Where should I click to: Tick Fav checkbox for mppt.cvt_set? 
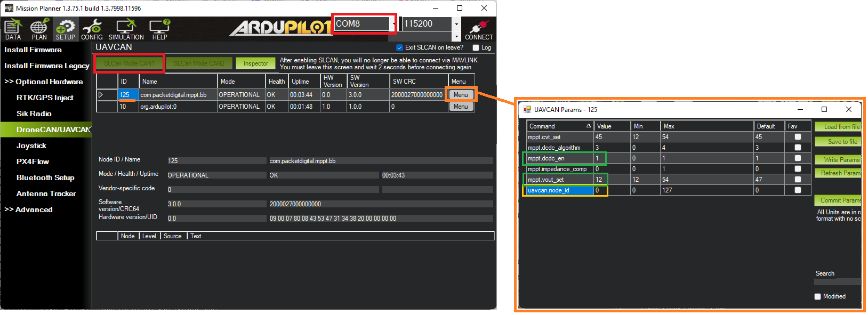pyautogui.click(x=798, y=137)
